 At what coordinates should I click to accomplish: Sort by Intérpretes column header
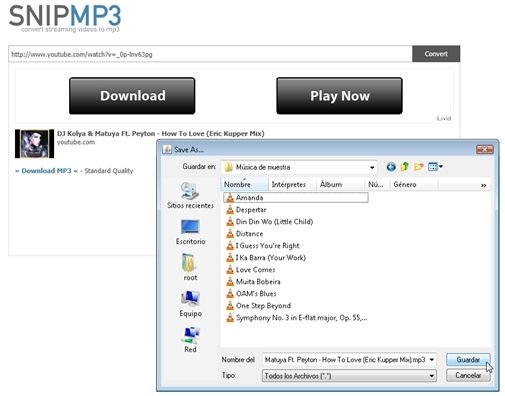[292, 184]
